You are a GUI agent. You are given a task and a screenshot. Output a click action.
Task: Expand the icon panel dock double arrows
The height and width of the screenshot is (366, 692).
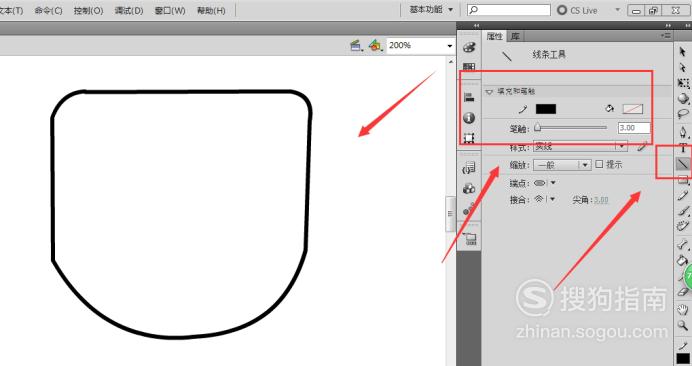(476, 26)
